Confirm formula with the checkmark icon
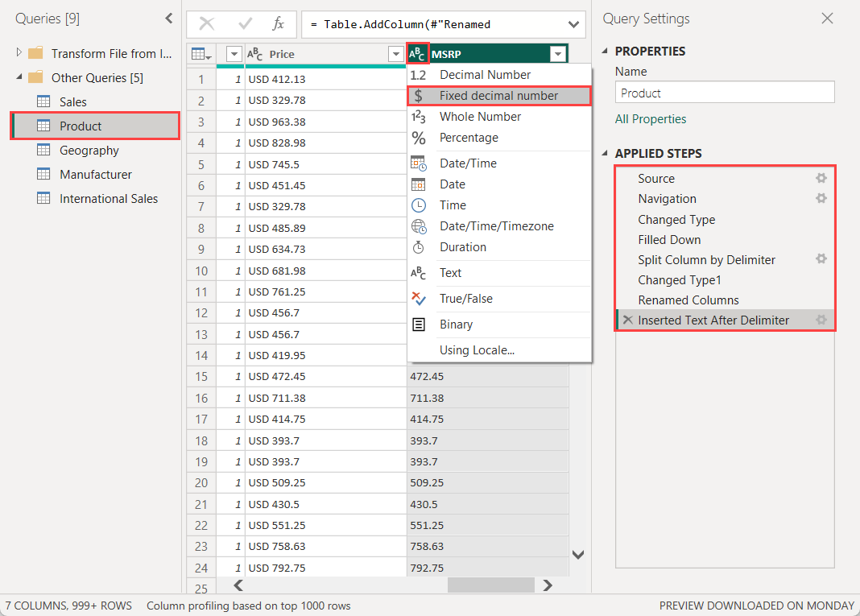 point(245,23)
